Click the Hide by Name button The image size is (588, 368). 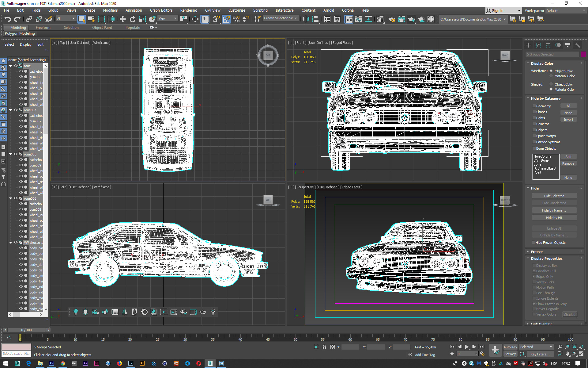pyautogui.click(x=554, y=210)
